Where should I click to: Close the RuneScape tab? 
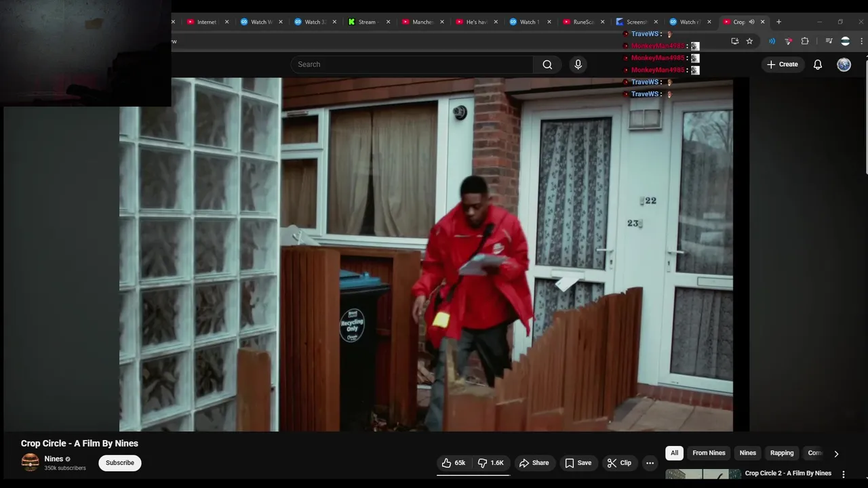pyautogui.click(x=602, y=22)
